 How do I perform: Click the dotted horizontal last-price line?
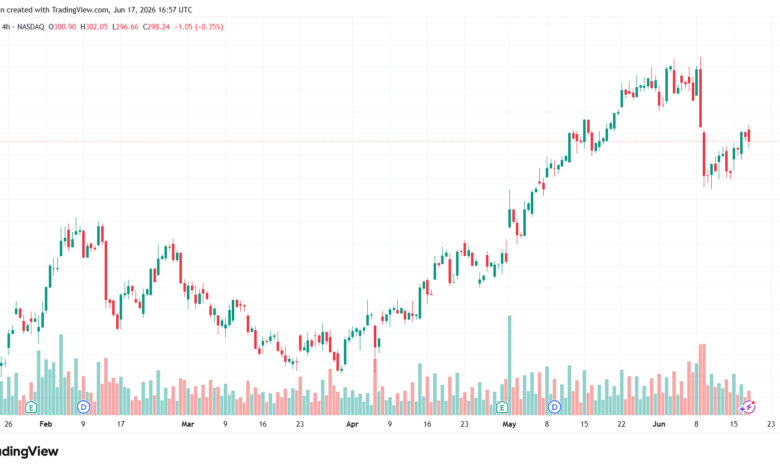[390, 141]
